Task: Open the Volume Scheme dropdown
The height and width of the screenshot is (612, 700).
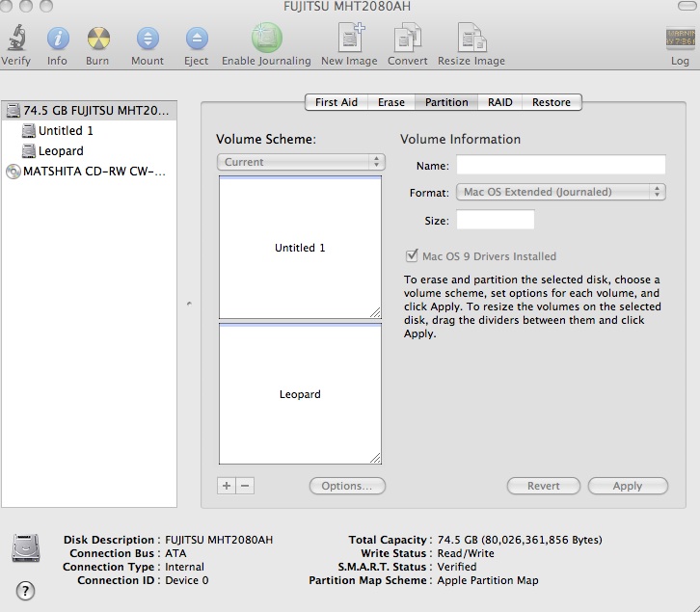Action: click(301, 162)
